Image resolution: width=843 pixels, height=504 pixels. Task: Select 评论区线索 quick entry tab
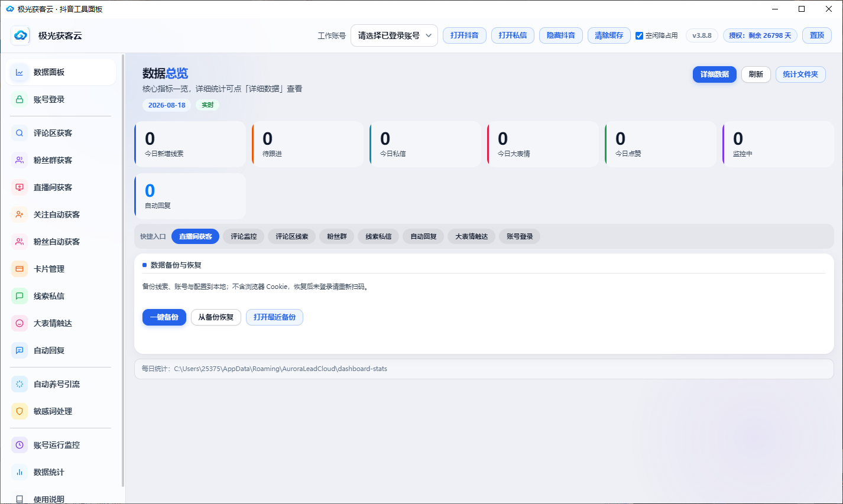point(292,236)
